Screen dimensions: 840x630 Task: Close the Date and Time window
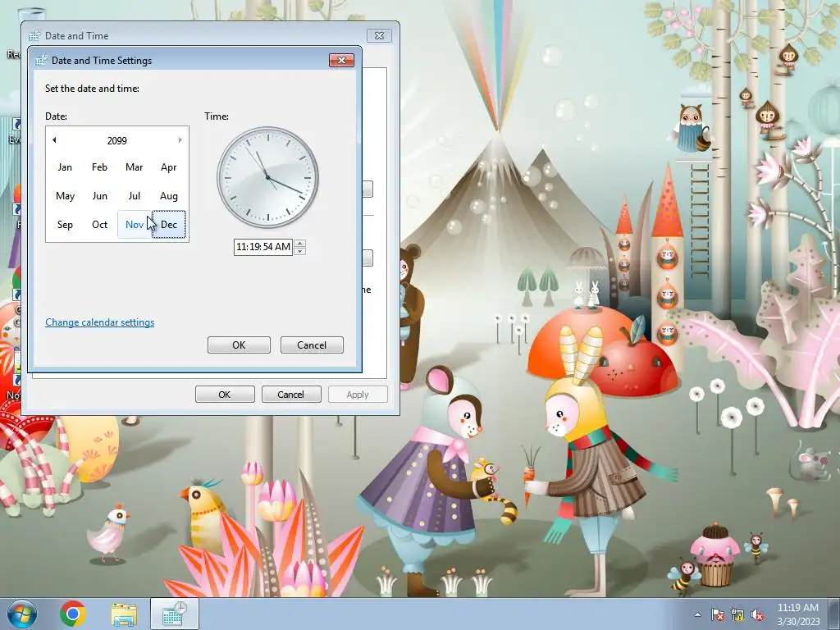click(x=379, y=35)
